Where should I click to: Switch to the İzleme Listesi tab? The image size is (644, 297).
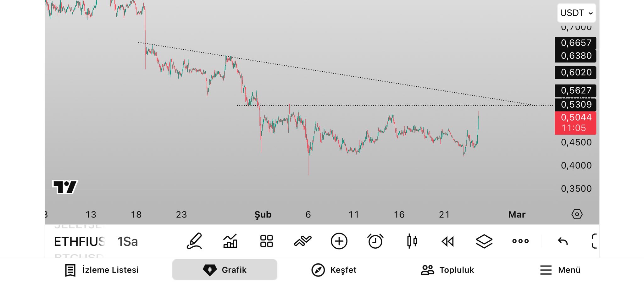tap(102, 270)
